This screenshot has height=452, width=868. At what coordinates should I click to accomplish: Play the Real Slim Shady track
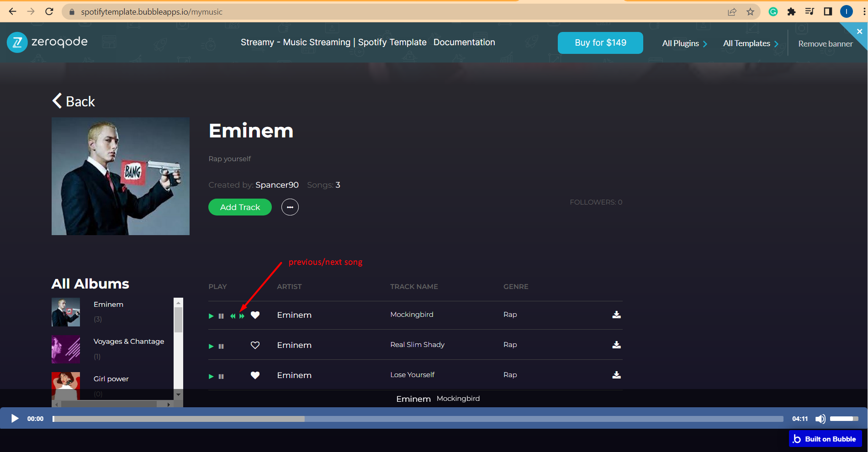click(211, 346)
